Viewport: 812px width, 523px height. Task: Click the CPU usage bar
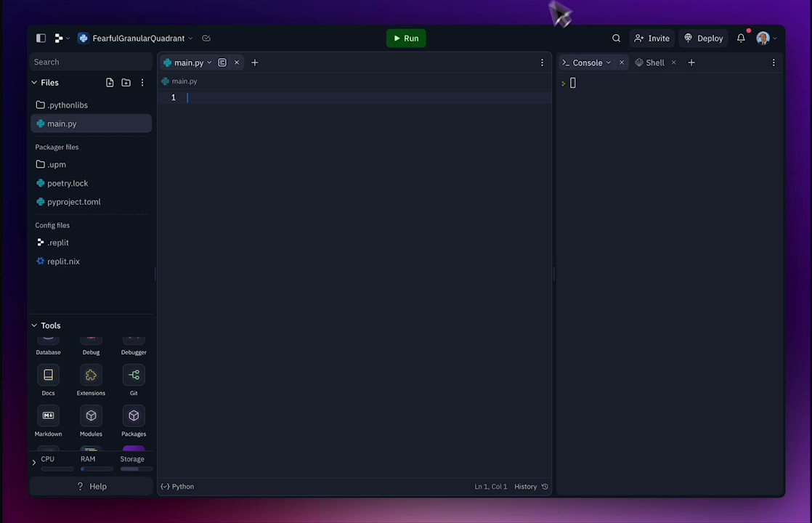coord(57,469)
